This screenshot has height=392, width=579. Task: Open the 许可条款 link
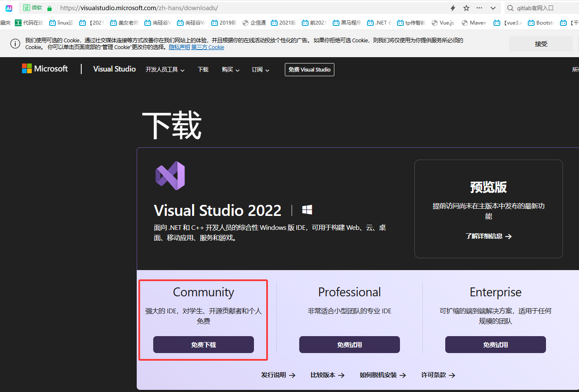438,375
